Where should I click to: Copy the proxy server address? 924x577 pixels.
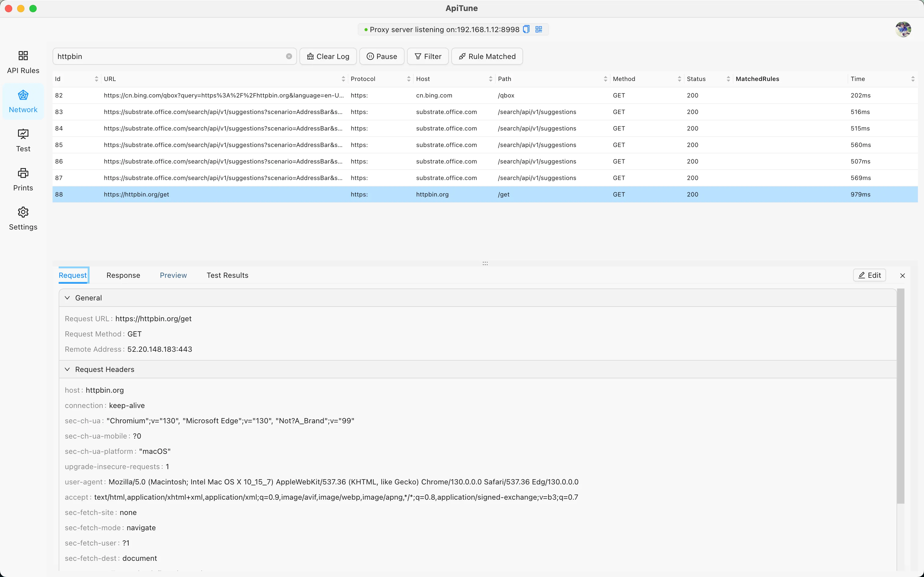point(526,29)
